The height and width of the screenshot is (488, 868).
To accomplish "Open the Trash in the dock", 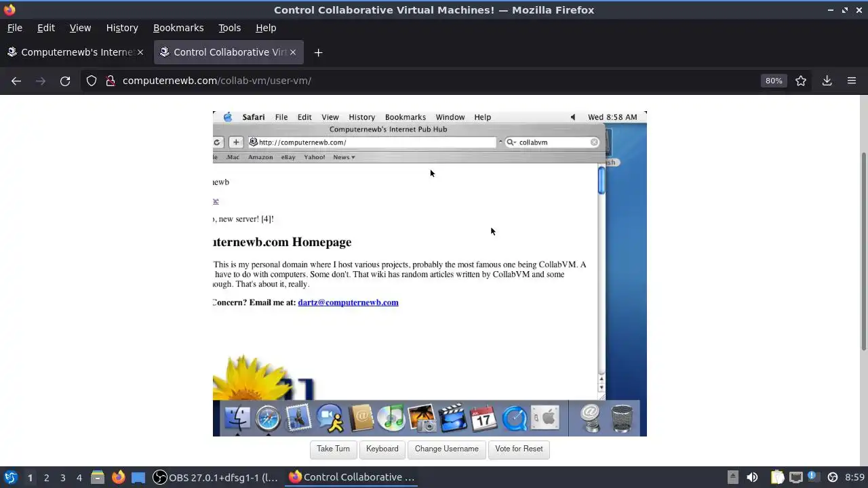I will [622, 418].
